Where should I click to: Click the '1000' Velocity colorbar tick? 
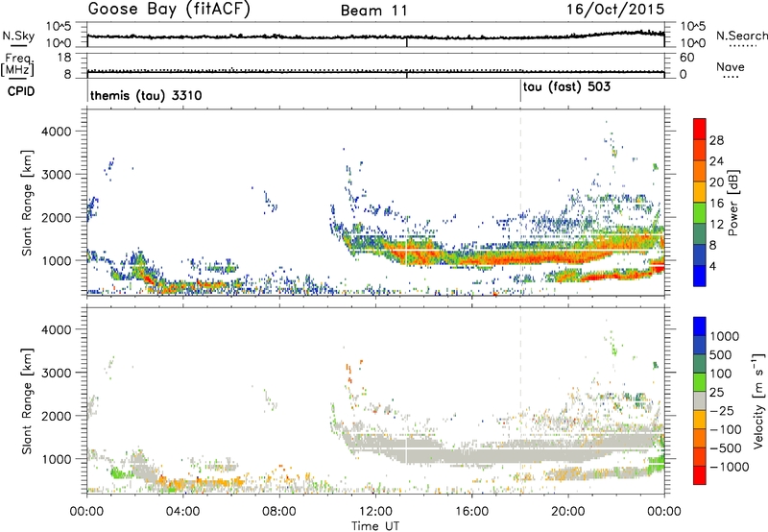click(724, 336)
